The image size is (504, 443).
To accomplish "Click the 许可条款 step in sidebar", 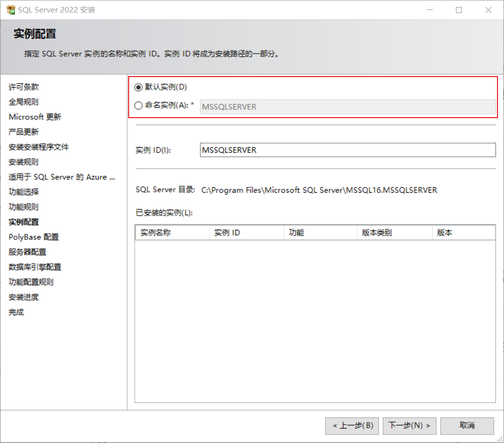I will (24, 87).
